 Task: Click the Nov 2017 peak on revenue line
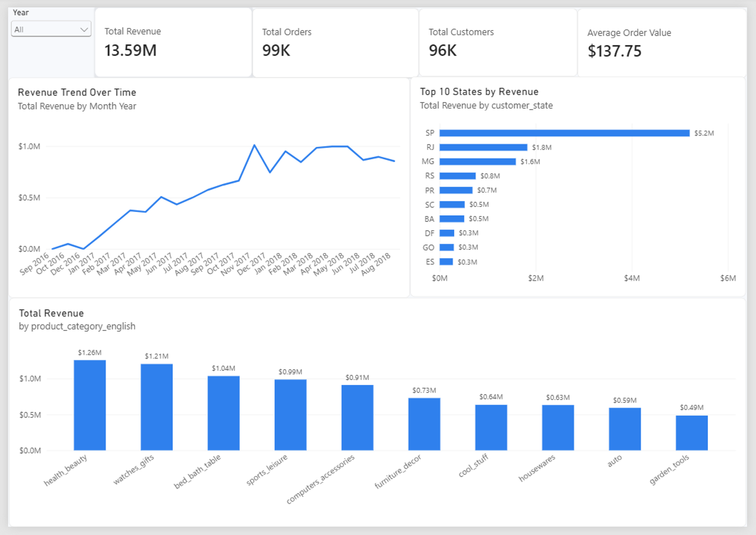point(254,145)
